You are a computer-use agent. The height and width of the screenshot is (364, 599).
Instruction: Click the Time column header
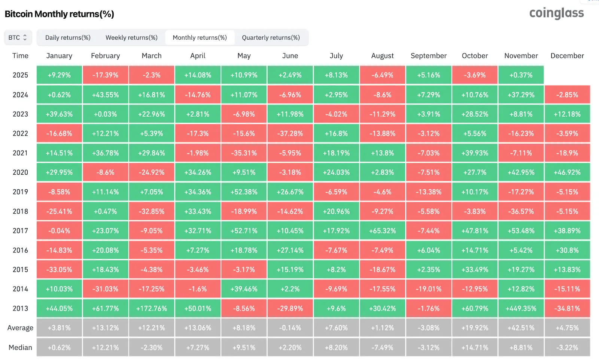tap(20, 56)
